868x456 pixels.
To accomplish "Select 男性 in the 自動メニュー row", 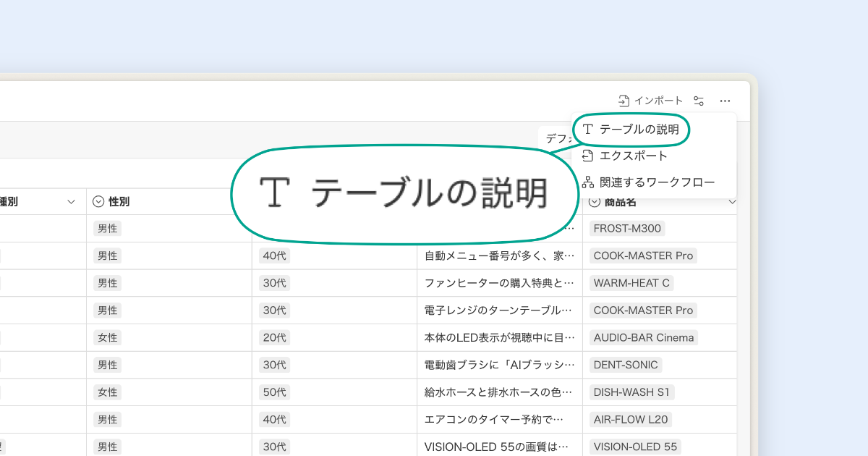I will (x=108, y=256).
